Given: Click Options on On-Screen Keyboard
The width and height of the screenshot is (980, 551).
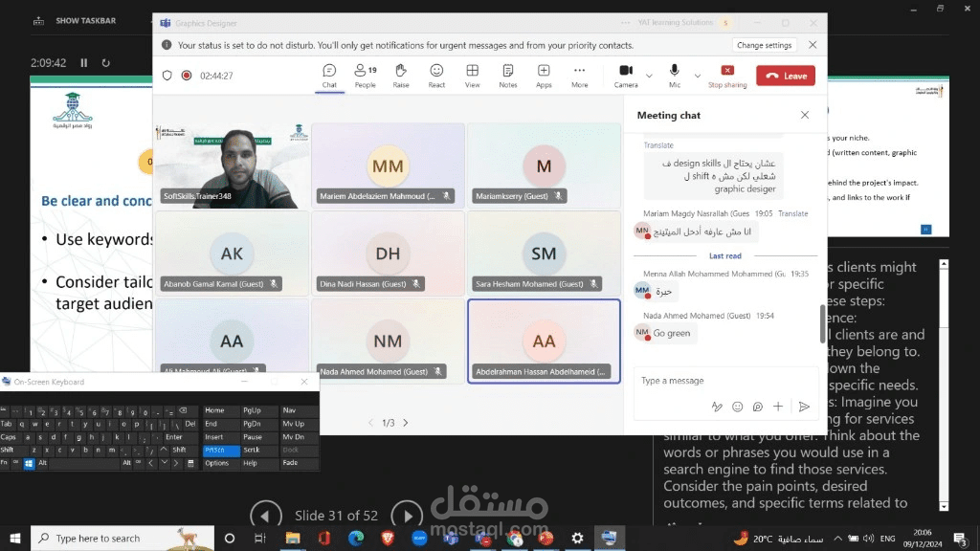Looking at the screenshot, I should 221,463.
